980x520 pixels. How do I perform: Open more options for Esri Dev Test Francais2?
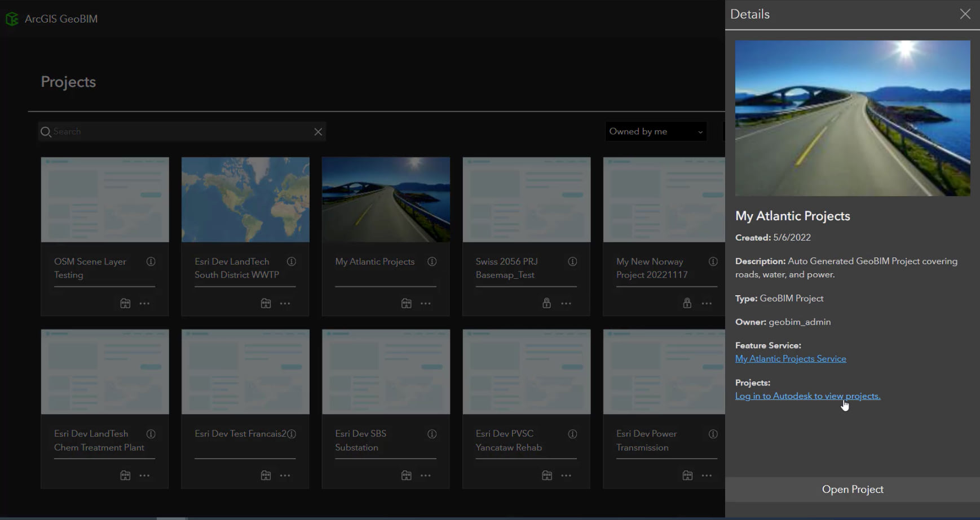pyautogui.click(x=285, y=476)
